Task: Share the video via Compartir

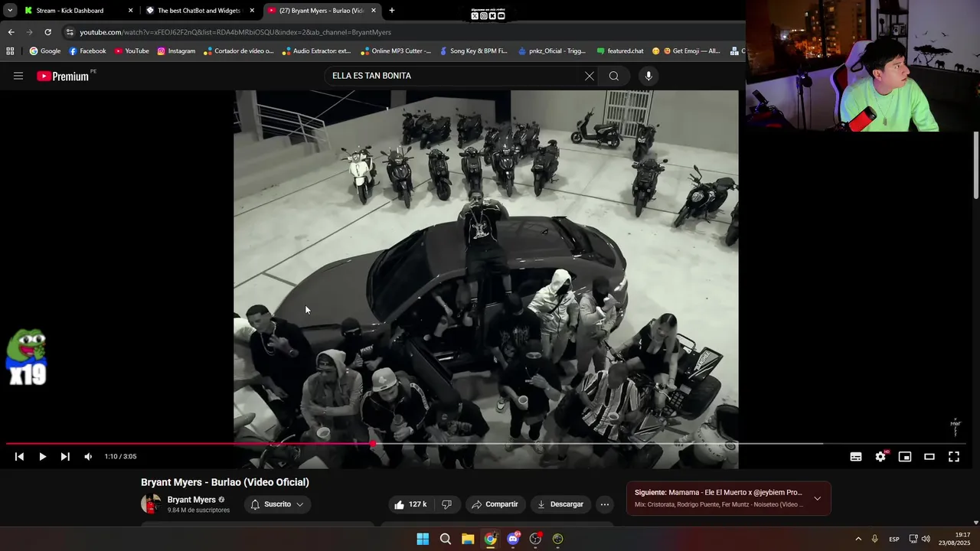Action: tap(495, 504)
